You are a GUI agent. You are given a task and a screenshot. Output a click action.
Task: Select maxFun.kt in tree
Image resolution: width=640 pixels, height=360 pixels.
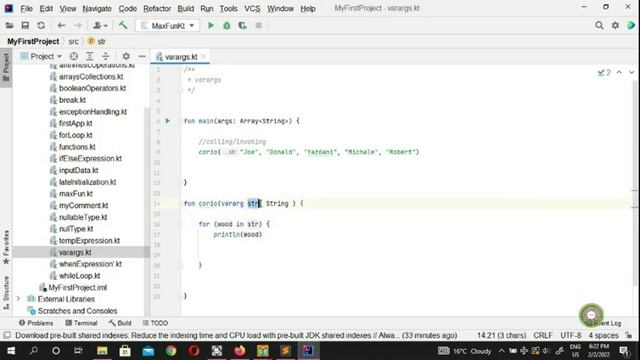(76, 193)
